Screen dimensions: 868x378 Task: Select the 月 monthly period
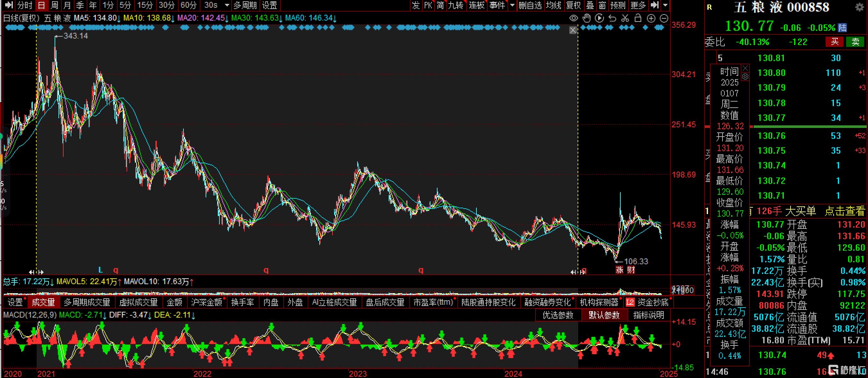[67, 5]
